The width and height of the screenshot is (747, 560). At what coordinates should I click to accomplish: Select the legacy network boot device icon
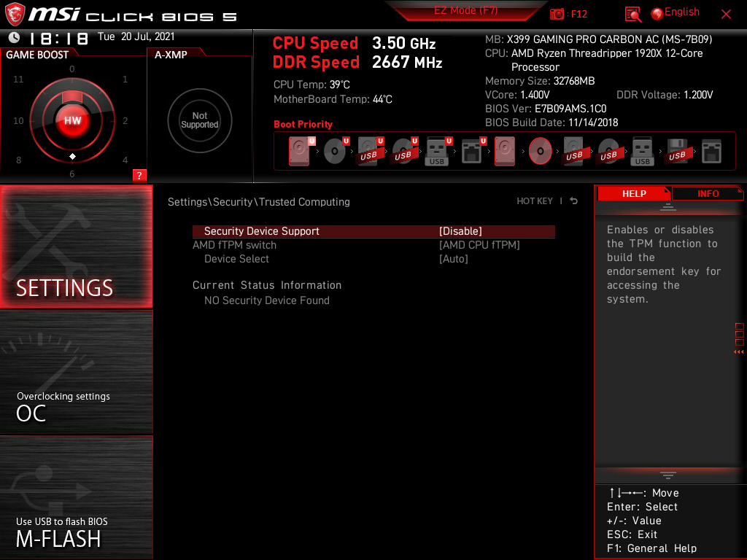(711, 151)
